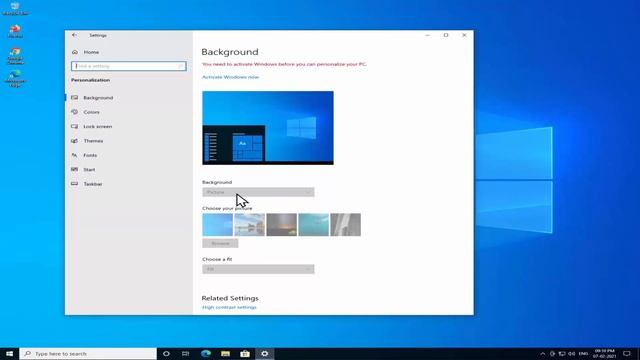Viewport: 640px width, 360px height.
Task: Click the desktop background preview image
Action: tap(268, 128)
